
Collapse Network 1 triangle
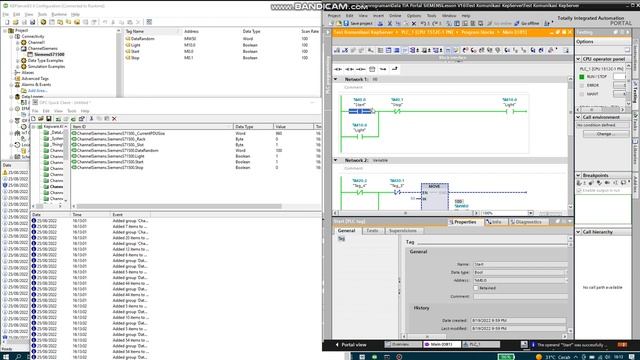pos(336,79)
